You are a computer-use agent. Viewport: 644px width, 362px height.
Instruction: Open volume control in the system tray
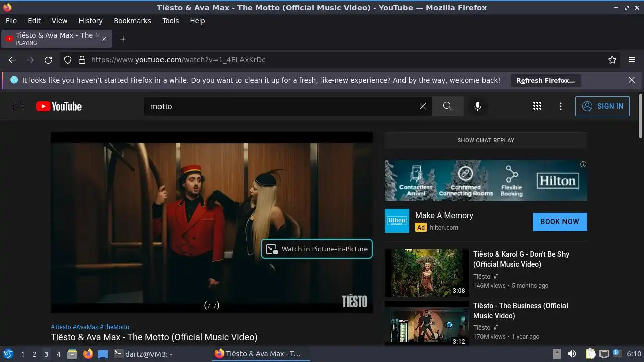(x=572, y=354)
